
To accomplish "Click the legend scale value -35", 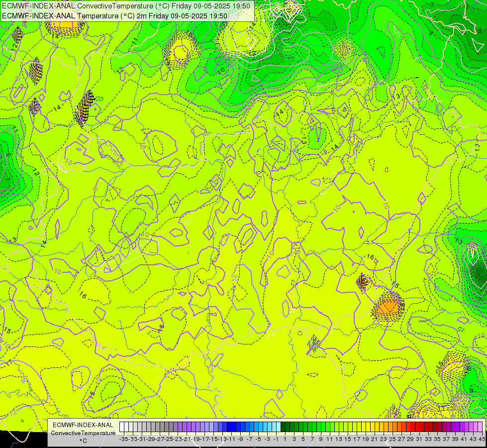I will click(x=123, y=439).
